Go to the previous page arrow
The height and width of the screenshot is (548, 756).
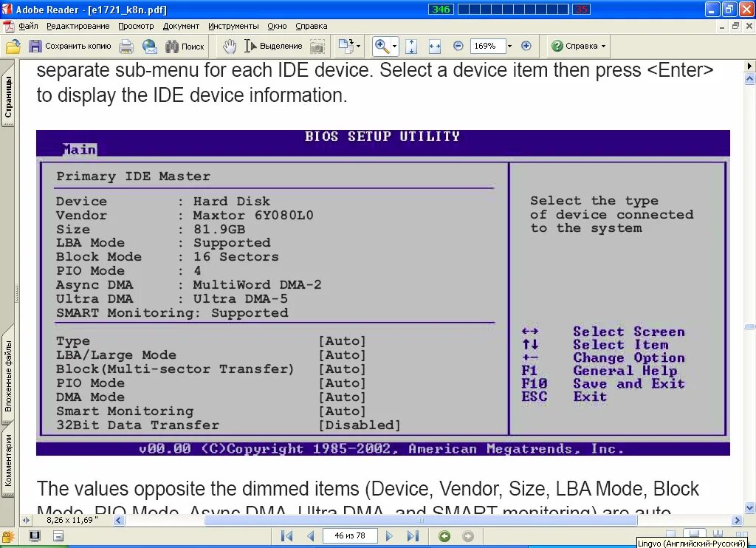[x=311, y=536]
